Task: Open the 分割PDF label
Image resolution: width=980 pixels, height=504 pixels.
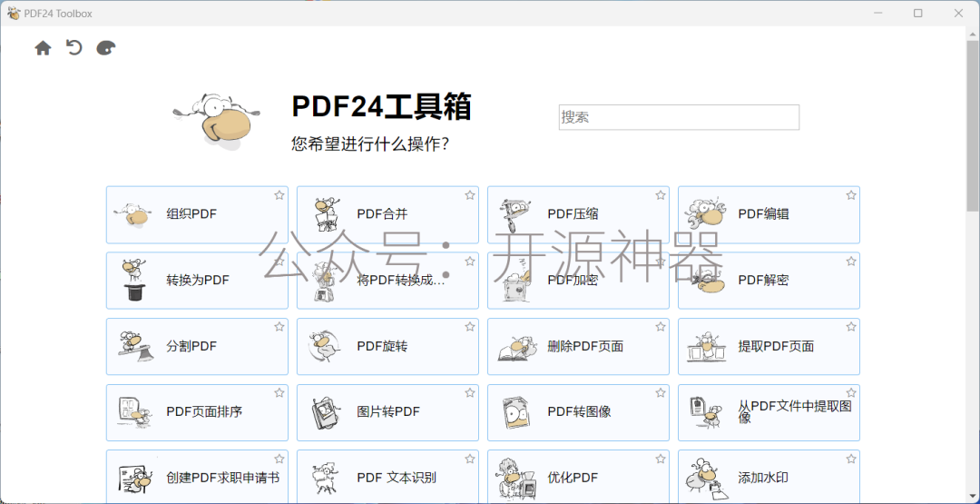Action: (x=191, y=346)
